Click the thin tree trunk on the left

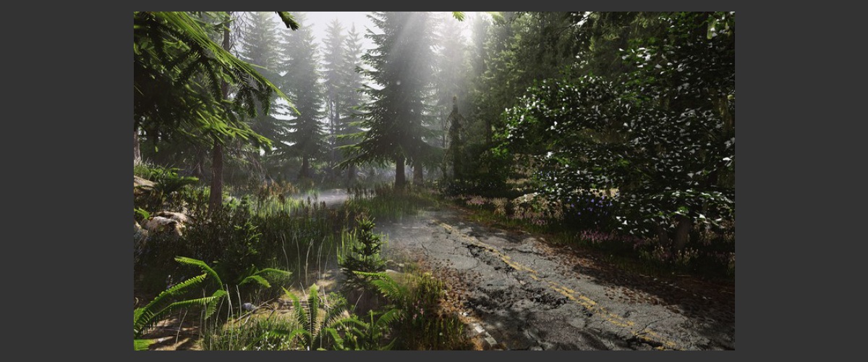tap(216, 174)
